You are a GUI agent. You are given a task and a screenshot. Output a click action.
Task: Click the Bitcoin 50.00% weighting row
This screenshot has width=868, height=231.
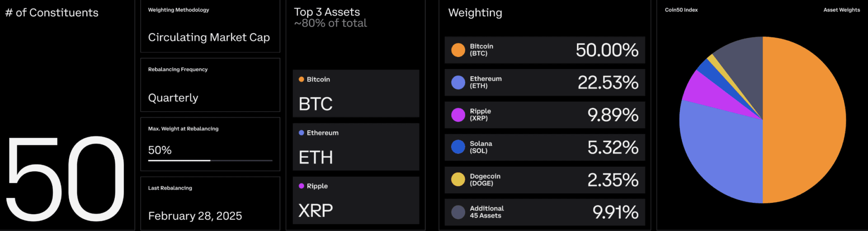[x=545, y=50]
